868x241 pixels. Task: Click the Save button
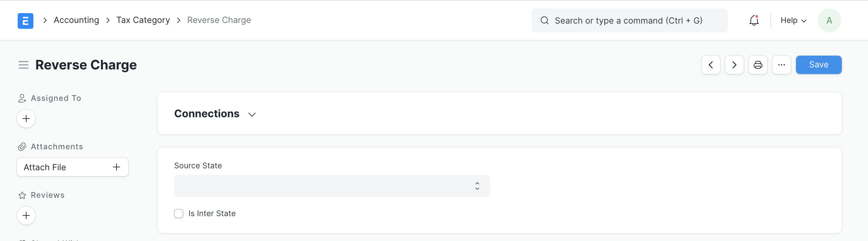click(819, 65)
